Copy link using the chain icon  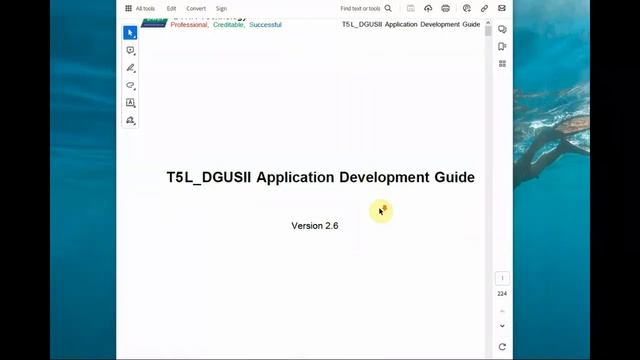(x=484, y=8)
